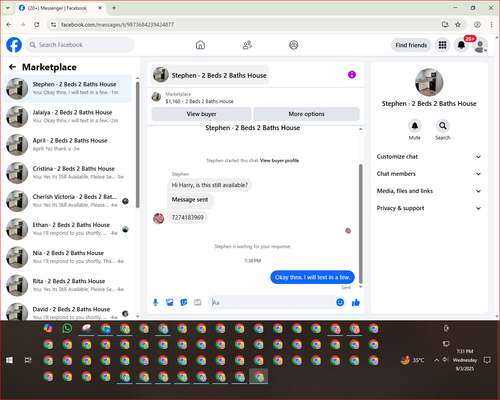Image resolution: width=500 pixels, height=400 pixels.
Task: Open the Windows Start menu
Action: tap(9, 360)
